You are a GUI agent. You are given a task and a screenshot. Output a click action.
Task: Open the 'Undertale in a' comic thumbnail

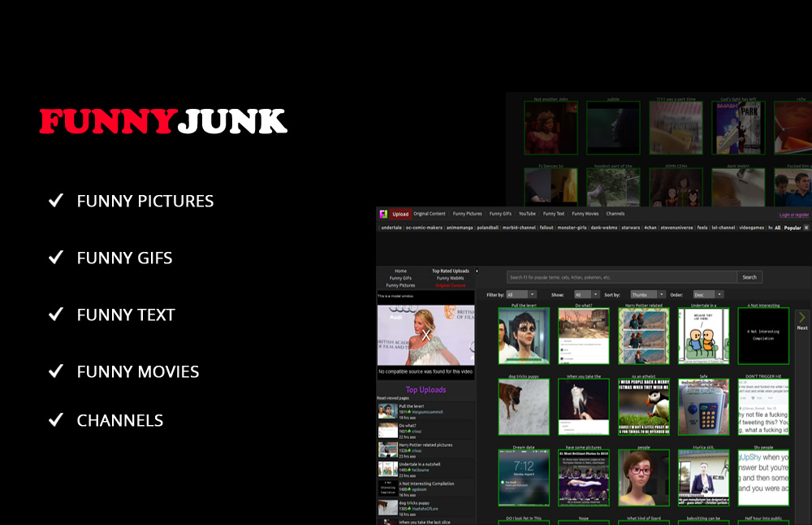[704, 336]
